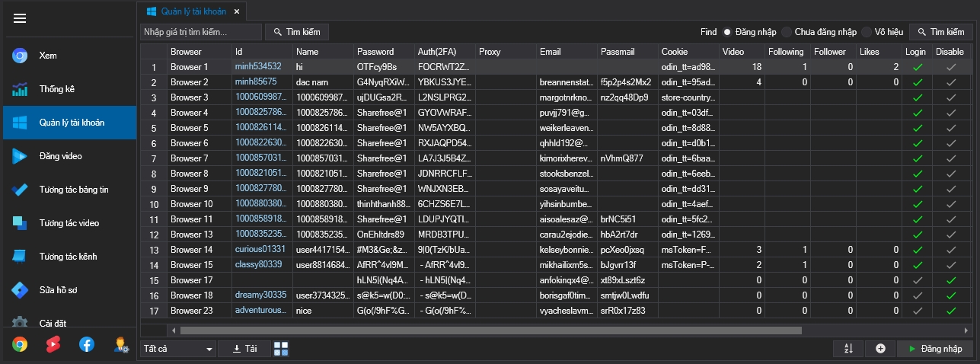Choose the "Vô hiệu" radio option
Image resolution: width=980 pixels, height=364 pixels.
tap(867, 32)
